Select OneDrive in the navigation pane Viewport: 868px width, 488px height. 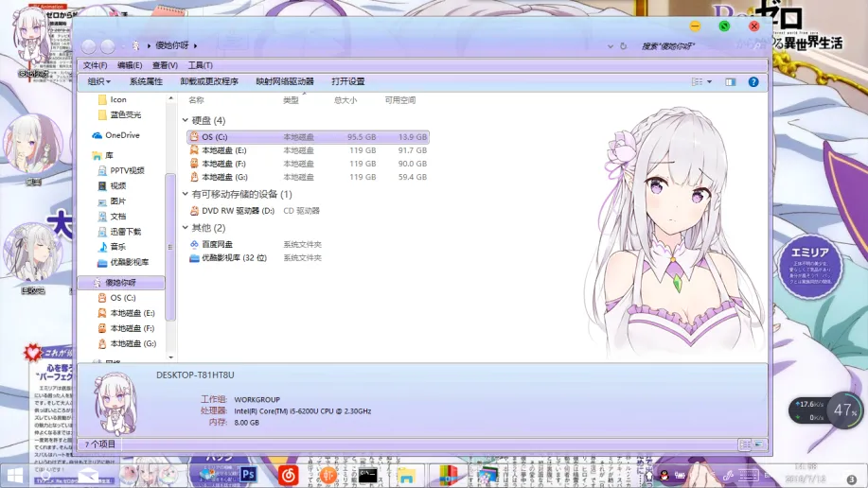[x=122, y=135]
